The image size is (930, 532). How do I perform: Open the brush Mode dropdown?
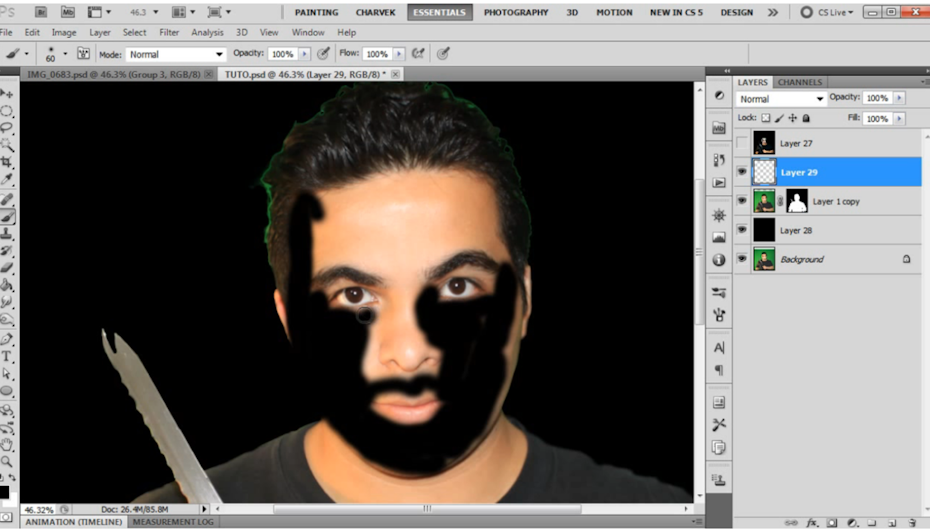click(175, 54)
